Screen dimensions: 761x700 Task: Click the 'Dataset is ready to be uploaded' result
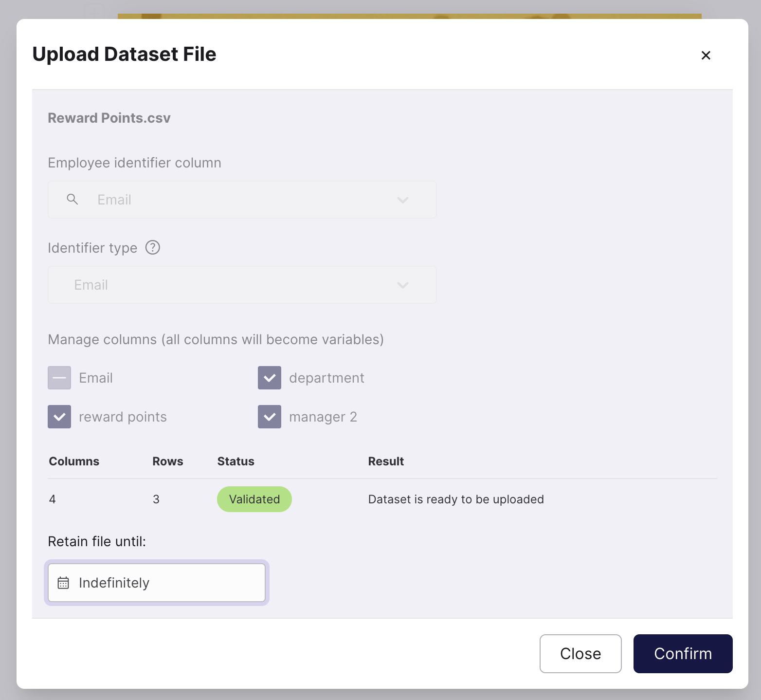pos(456,499)
